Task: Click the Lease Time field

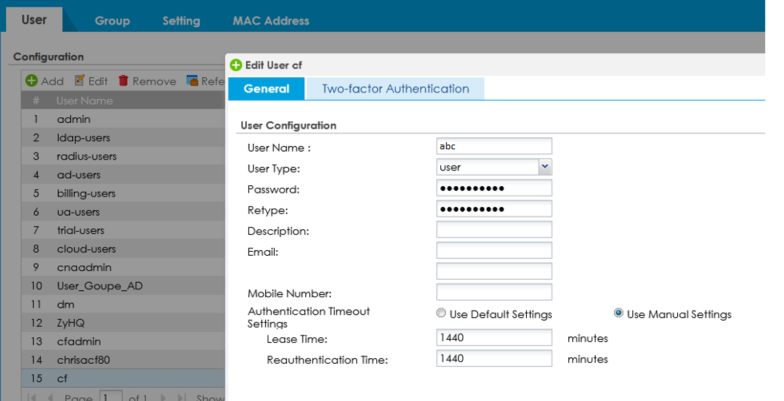Action: coord(494,338)
